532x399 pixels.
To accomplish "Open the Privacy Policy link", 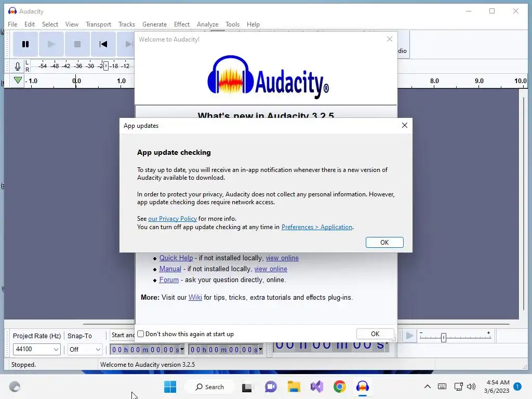I will click(x=172, y=219).
